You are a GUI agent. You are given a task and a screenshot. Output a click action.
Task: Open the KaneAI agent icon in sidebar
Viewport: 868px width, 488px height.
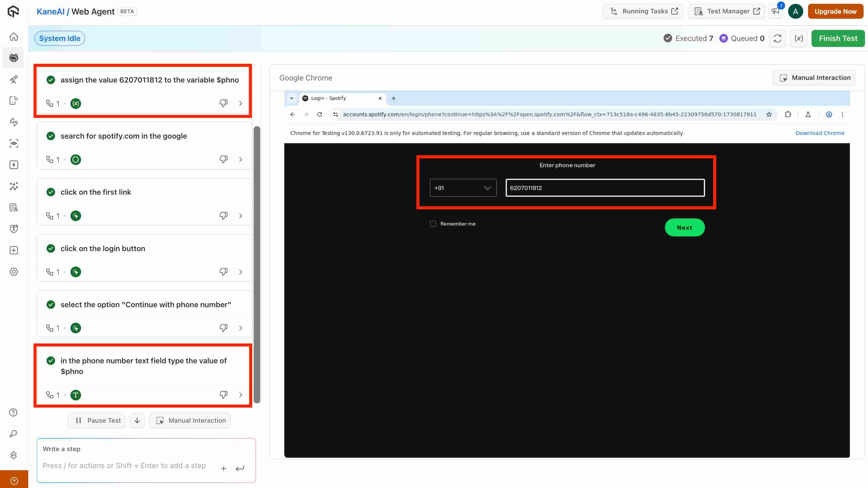pos(13,58)
